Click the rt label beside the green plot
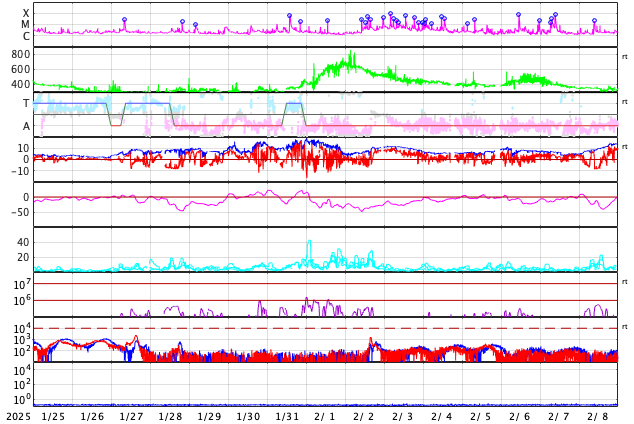Viewport: 634px width, 424px height. point(625,57)
